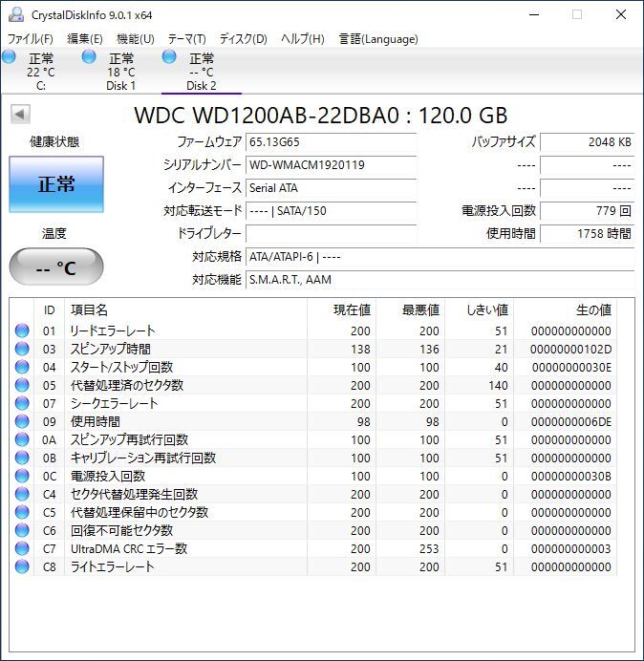
Task: Click the Disk 2 blue status orb
Action: point(169,56)
